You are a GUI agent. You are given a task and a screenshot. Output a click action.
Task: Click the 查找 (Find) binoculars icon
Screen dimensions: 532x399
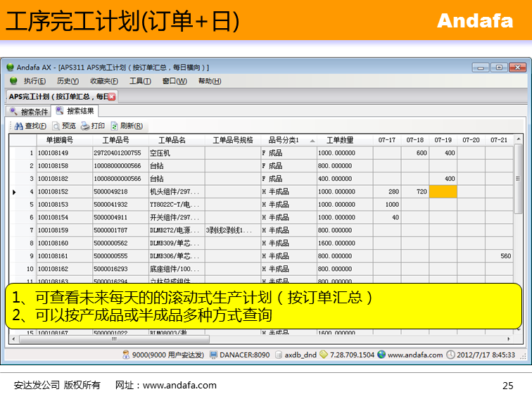(x=19, y=126)
